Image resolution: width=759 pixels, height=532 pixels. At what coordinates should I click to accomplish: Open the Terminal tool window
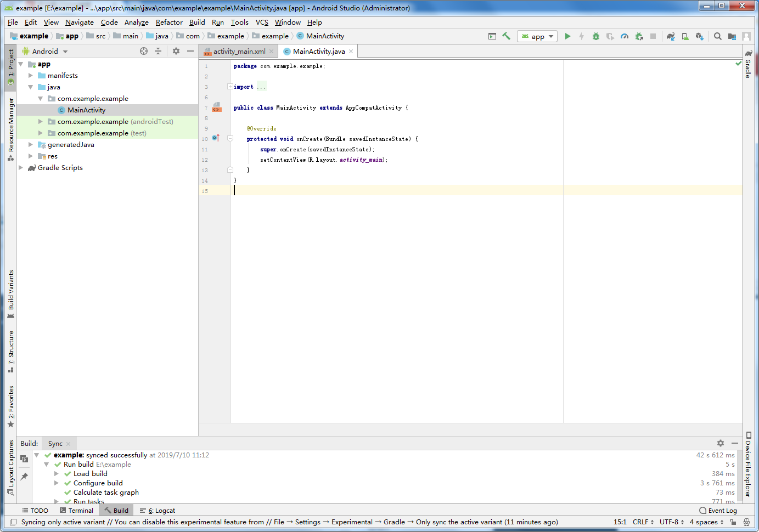[76, 511]
